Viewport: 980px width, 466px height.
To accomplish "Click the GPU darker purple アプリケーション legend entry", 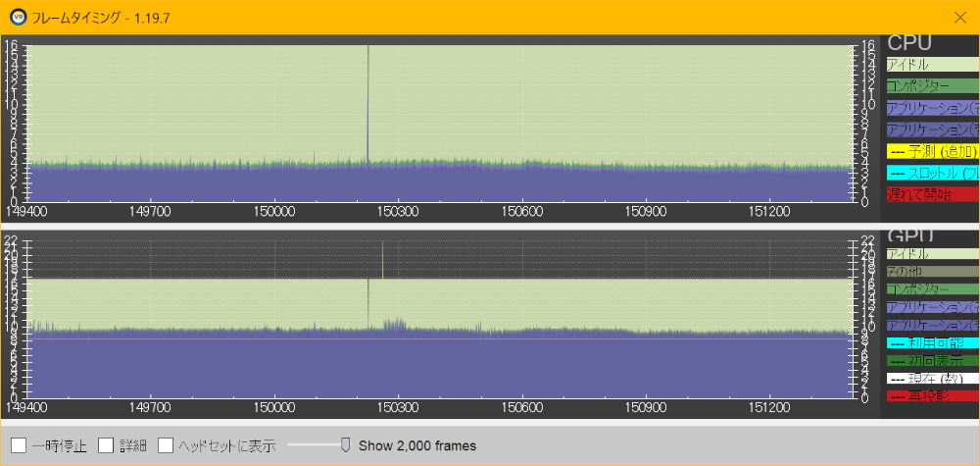I will point(933,326).
